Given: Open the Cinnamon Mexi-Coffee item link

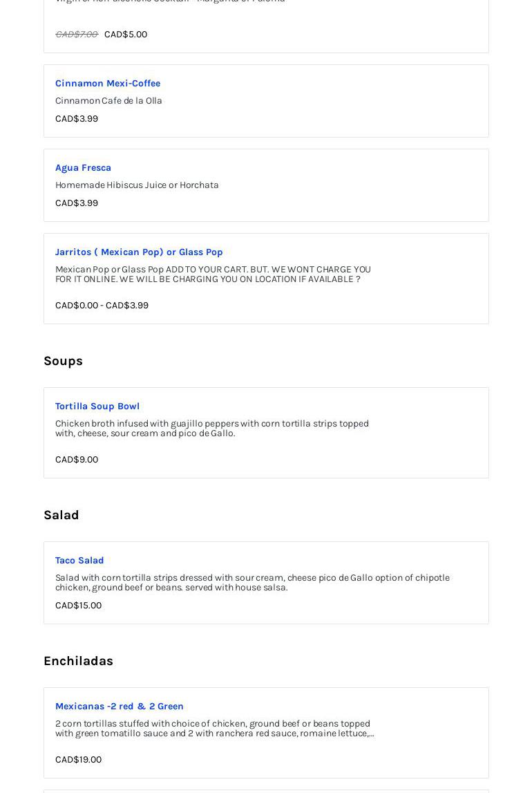Looking at the screenshot, I should pyautogui.click(x=108, y=83).
